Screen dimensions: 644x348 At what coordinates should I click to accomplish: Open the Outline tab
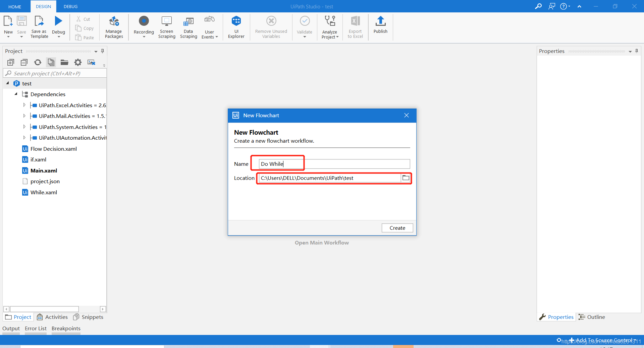click(592, 317)
